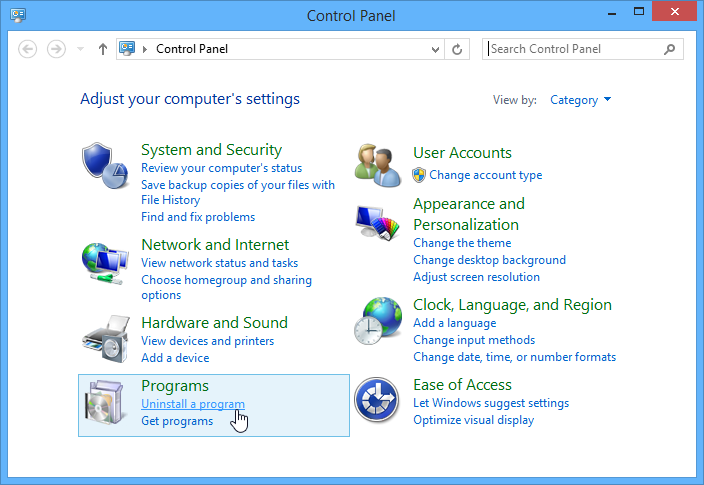The height and width of the screenshot is (485, 704).
Task: Click the User Accounts people icon
Action: pos(377,165)
